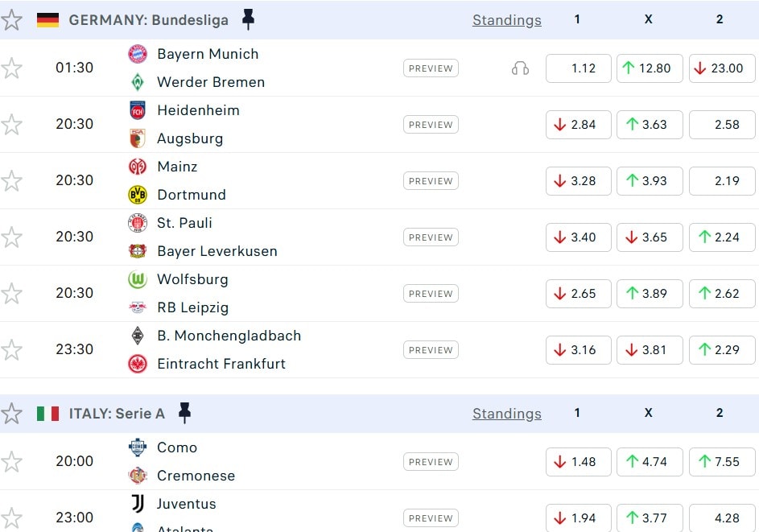This screenshot has height=532, width=759.
Task: Star the Mainz vs Dortmund match
Action: (x=11, y=181)
